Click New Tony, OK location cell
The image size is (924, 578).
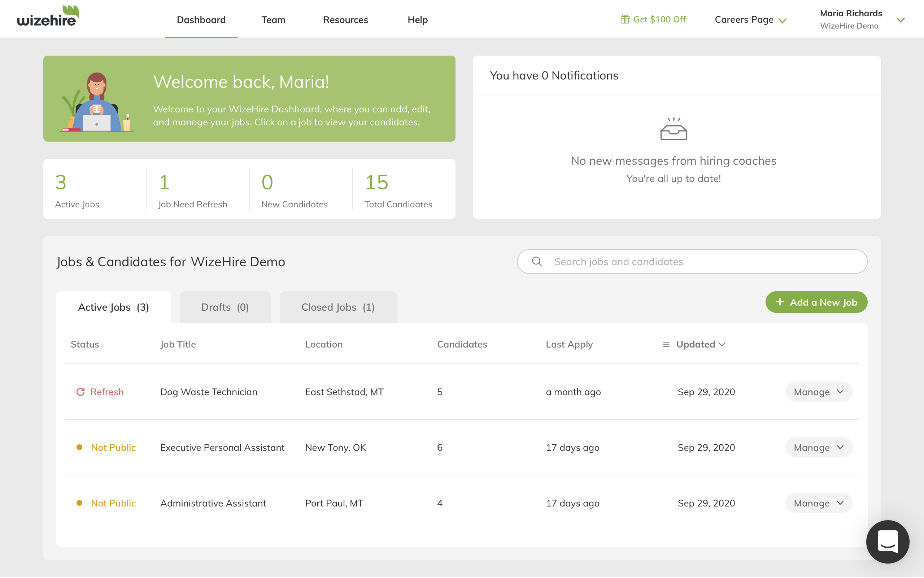[336, 447]
